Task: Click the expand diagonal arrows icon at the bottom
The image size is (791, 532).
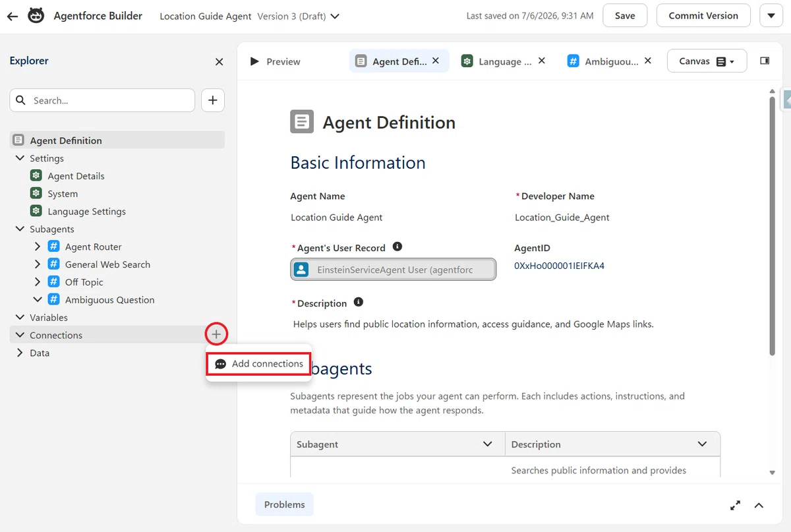Action: tap(736, 506)
